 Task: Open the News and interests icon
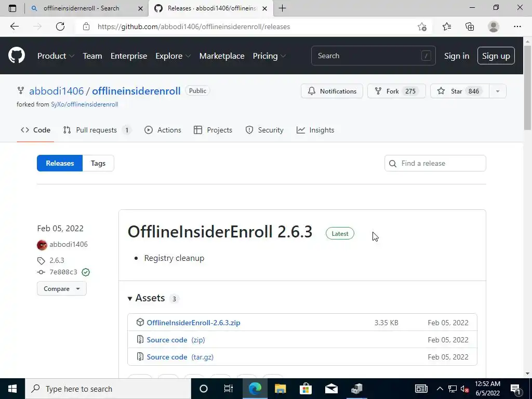(x=421, y=389)
